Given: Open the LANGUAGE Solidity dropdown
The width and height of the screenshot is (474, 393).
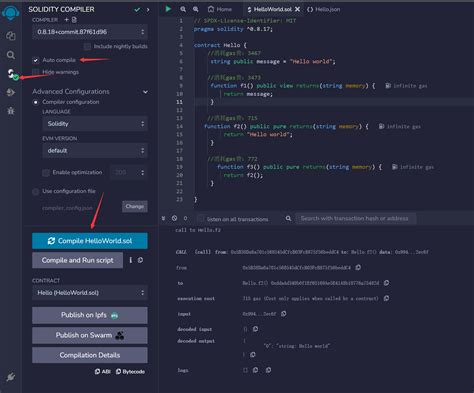Looking at the screenshot, I should click(95, 124).
